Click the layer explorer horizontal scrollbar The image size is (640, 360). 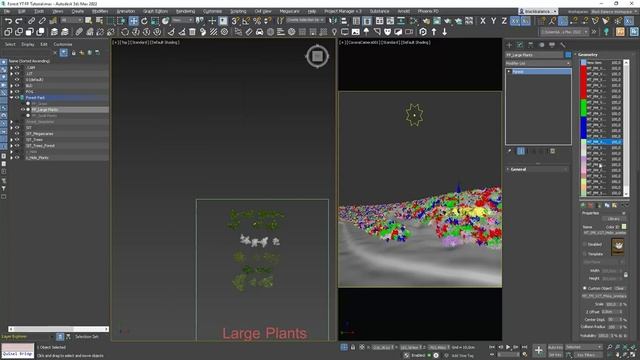pyautogui.click(x=58, y=329)
